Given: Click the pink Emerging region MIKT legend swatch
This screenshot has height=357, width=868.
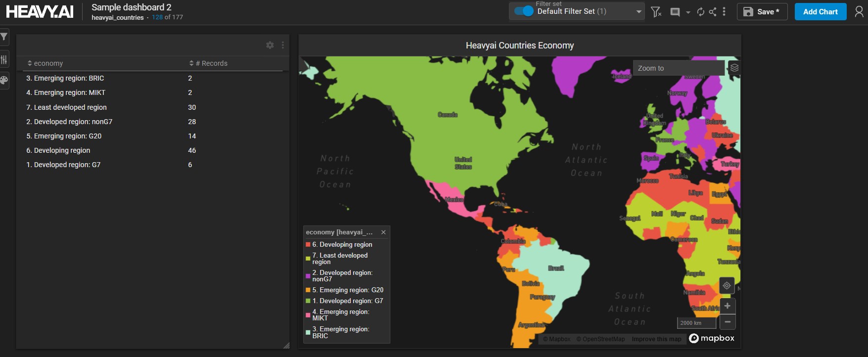Looking at the screenshot, I should coord(308,315).
